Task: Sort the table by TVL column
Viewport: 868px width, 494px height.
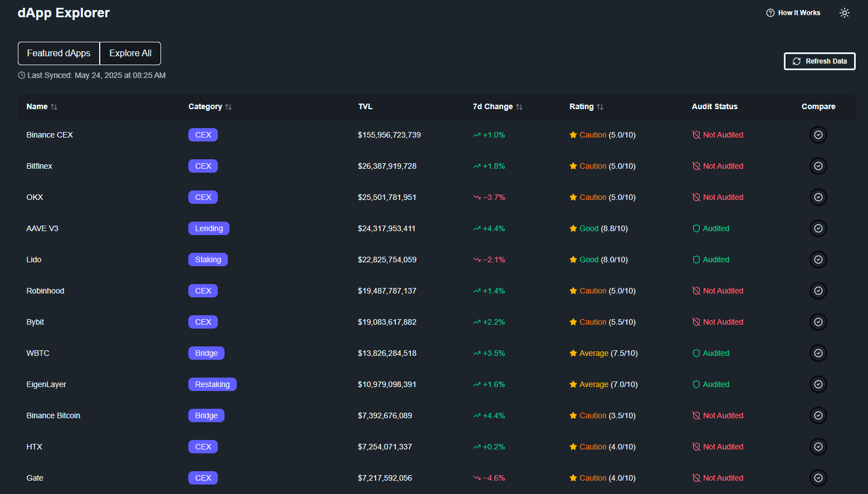Action: 370,106
